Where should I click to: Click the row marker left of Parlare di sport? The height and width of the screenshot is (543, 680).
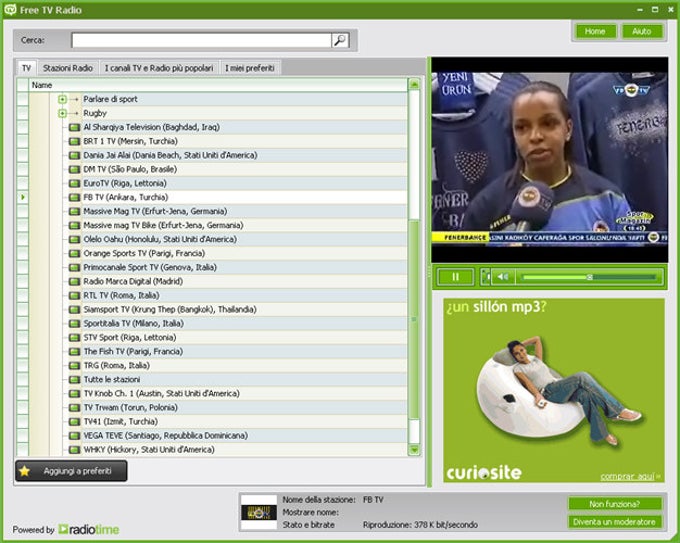click(x=23, y=99)
